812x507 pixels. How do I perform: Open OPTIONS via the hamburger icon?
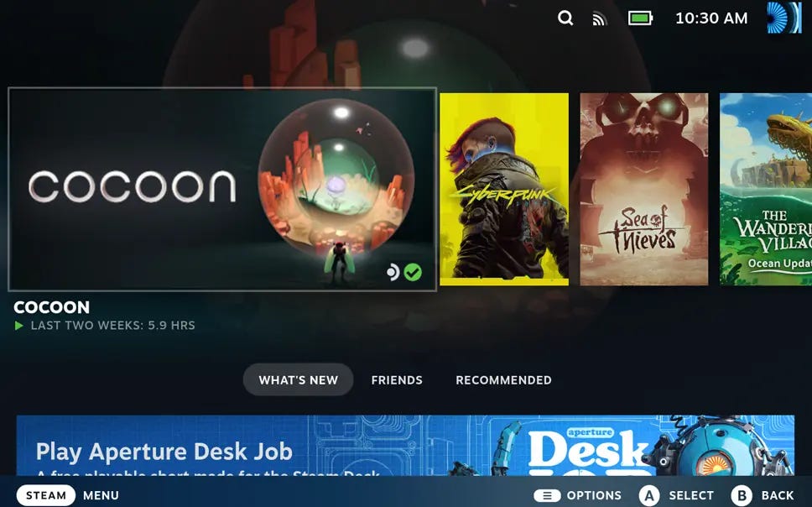click(x=547, y=495)
